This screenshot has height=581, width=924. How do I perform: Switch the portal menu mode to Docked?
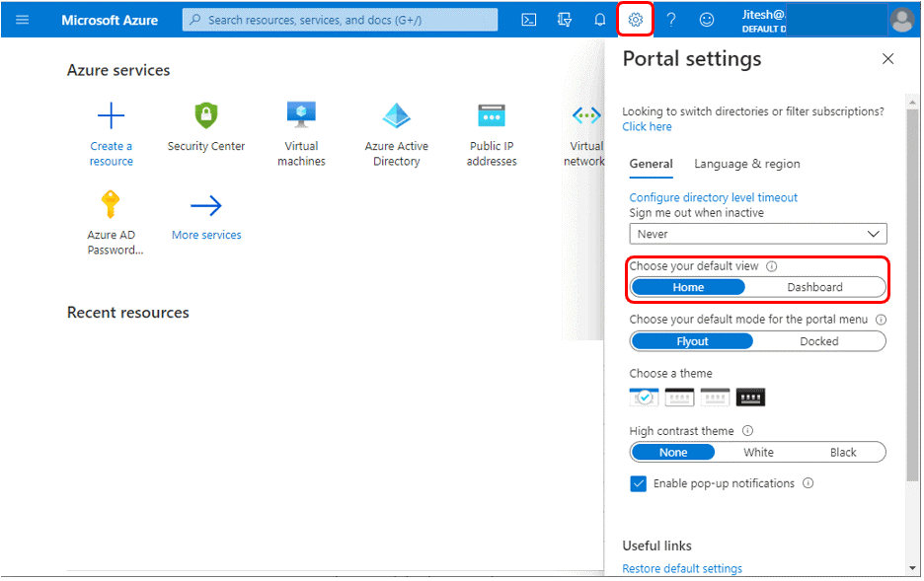click(x=819, y=341)
